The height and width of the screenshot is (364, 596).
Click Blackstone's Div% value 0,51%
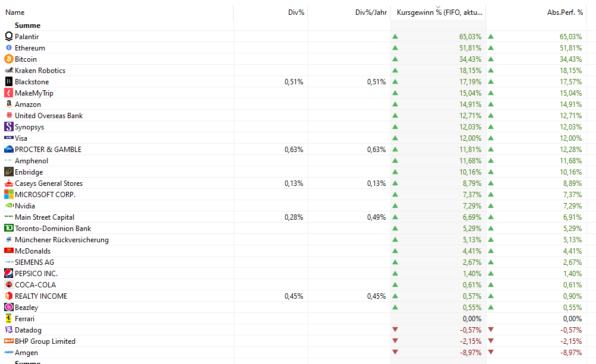click(294, 82)
